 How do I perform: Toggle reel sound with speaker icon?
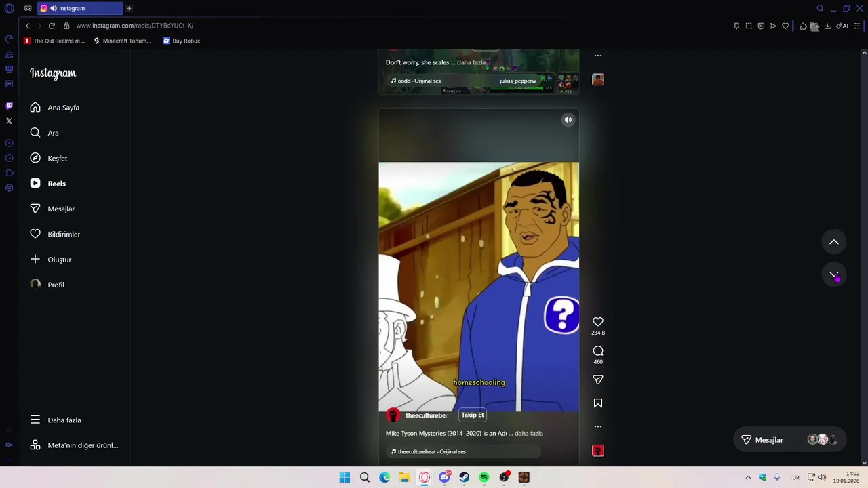(568, 120)
